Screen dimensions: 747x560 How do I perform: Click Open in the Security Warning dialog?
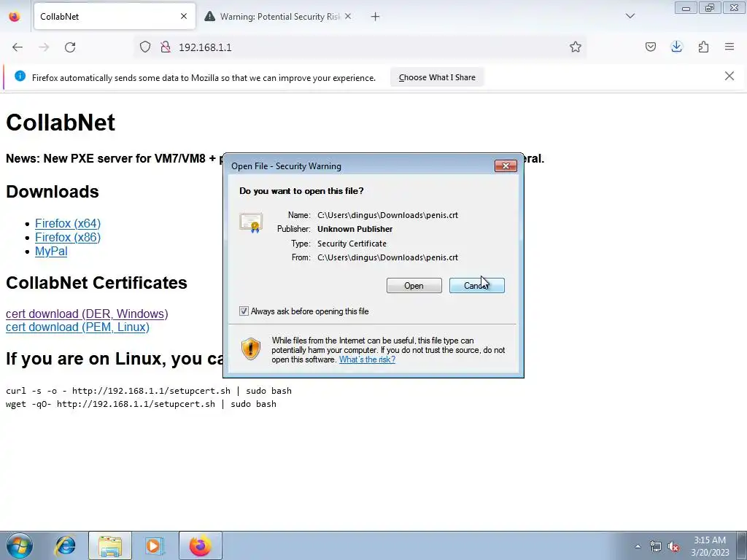tap(414, 286)
